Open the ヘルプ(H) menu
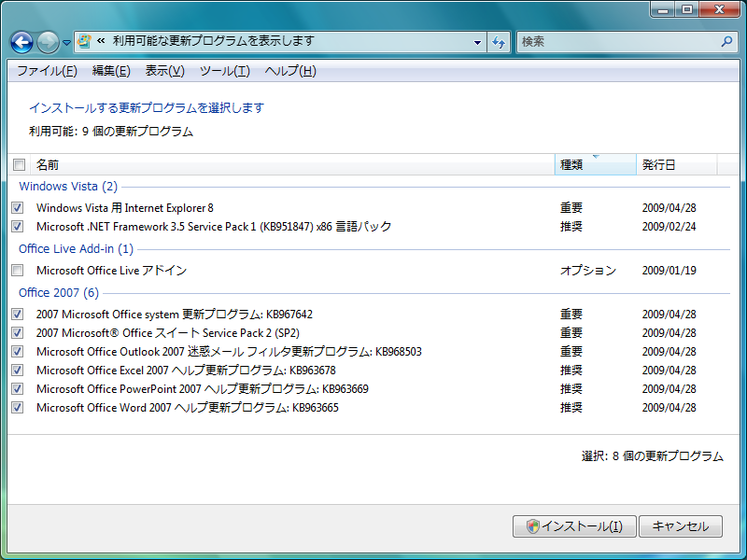Screen dimensions: 747x560 pos(290,71)
